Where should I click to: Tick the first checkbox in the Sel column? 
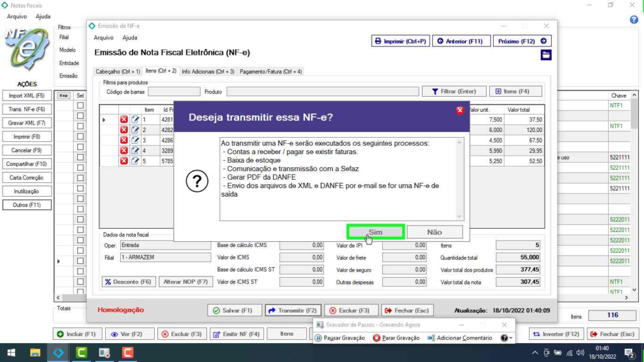pyautogui.click(x=80, y=106)
